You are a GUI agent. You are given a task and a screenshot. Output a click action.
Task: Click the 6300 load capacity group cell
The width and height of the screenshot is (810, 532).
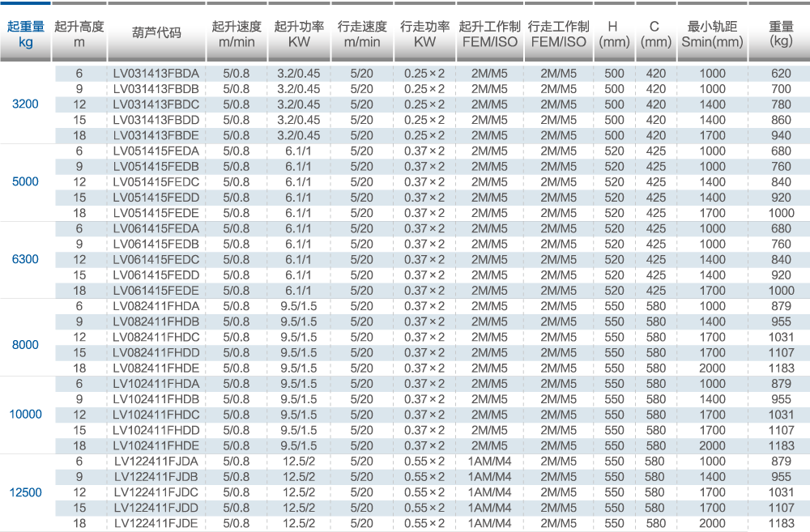[26, 260]
